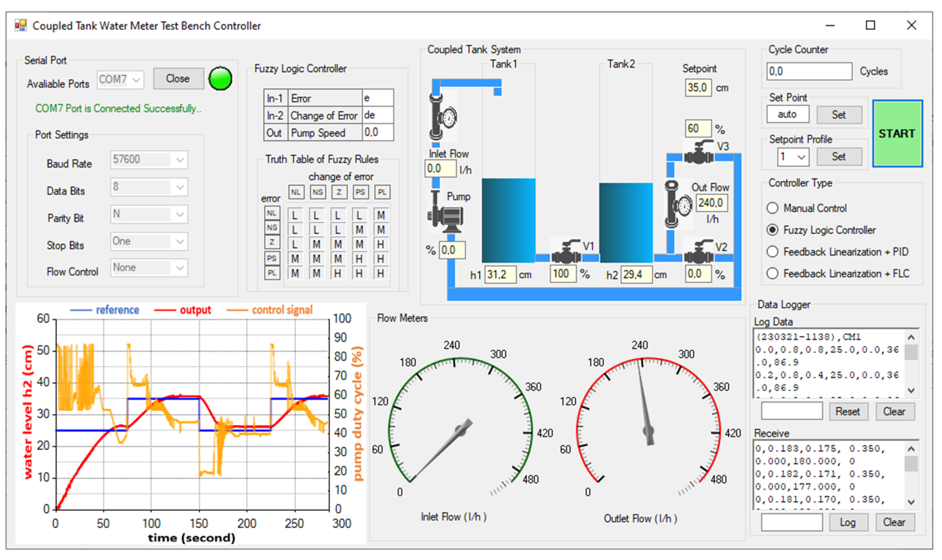The image size is (942, 560).
Task: Choose Feedback Linearization + FLC controller
Action: click(x=773, y=273)
